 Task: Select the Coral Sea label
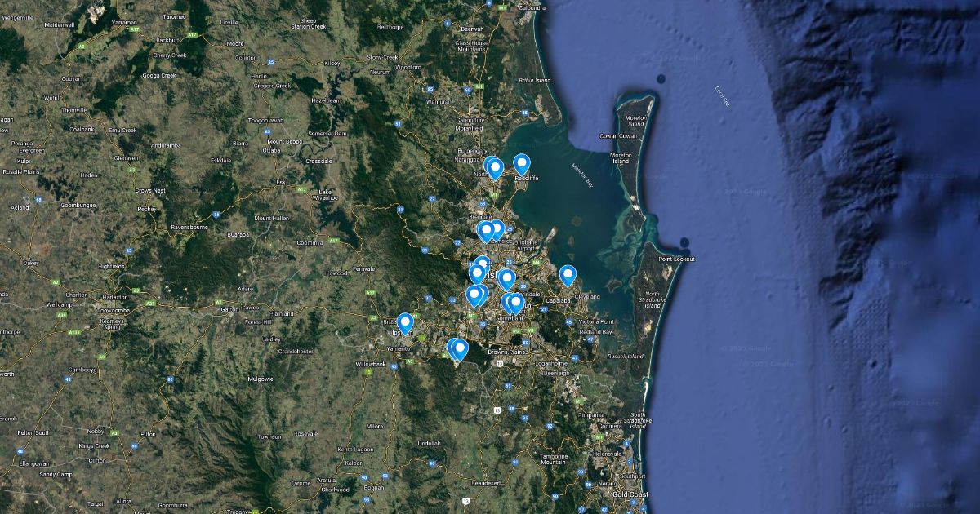click(722, 95)
